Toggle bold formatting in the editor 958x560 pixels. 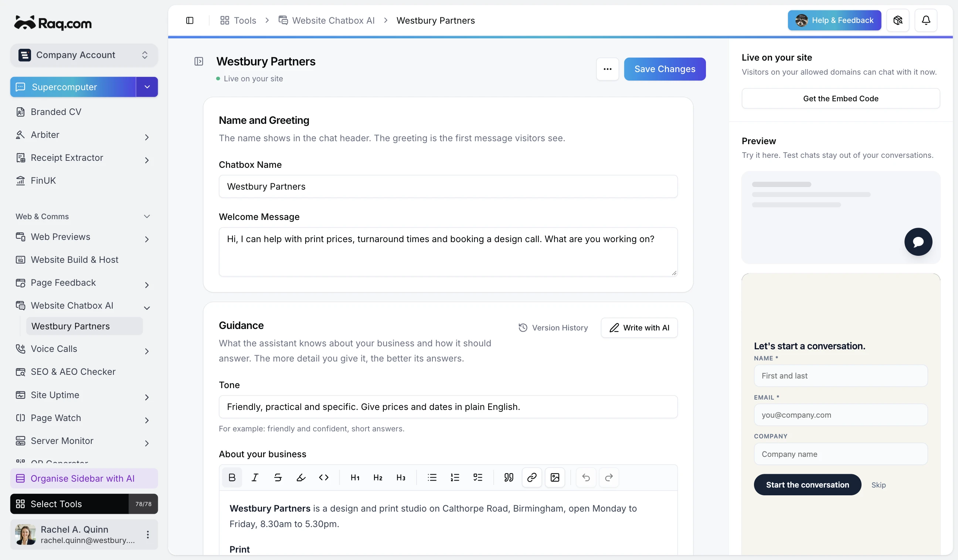click(x=232, y=478)
